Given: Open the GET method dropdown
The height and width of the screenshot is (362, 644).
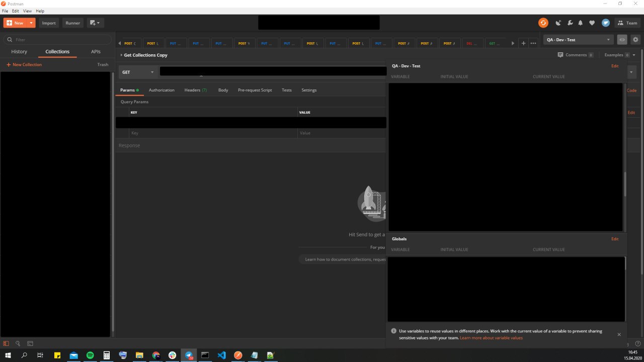Looking at the screenshot, I should (x=138, y=72).
